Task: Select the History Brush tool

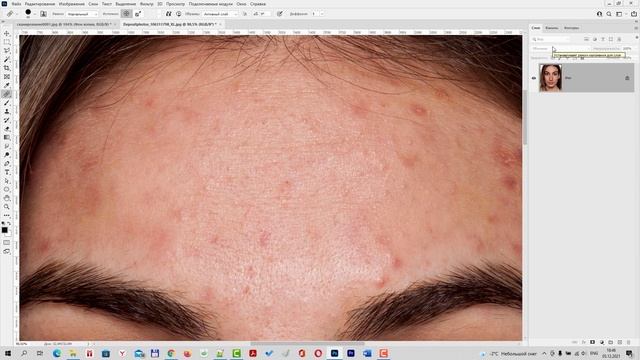Action: pos(7,120)
